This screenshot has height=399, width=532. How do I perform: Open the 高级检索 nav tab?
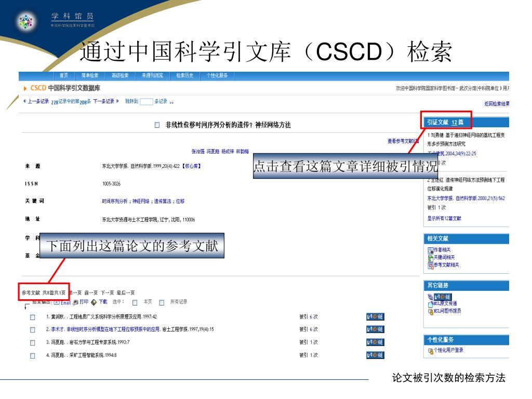(120, 75)
